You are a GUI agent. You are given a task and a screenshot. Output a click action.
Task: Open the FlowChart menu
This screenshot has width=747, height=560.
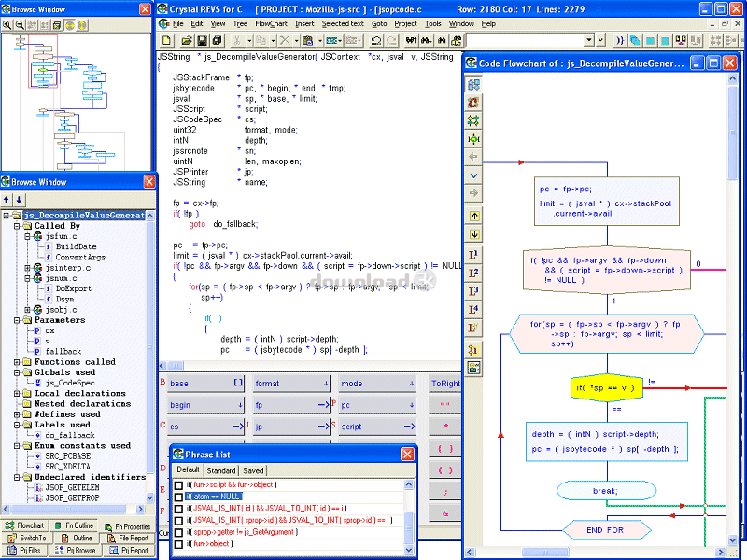tap(271, 23)
